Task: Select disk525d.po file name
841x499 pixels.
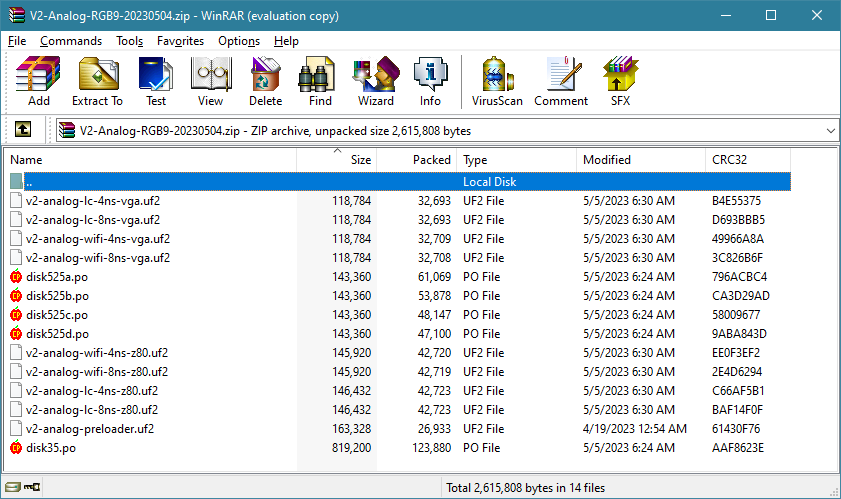Action: coord(57,334)
